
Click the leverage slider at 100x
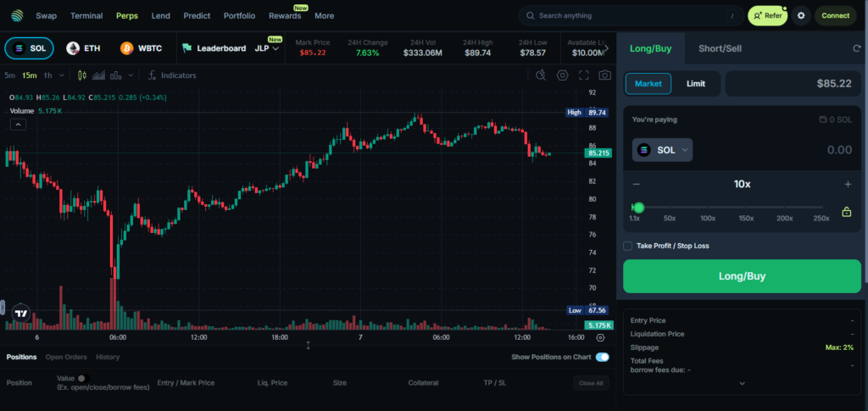(708, 208)
